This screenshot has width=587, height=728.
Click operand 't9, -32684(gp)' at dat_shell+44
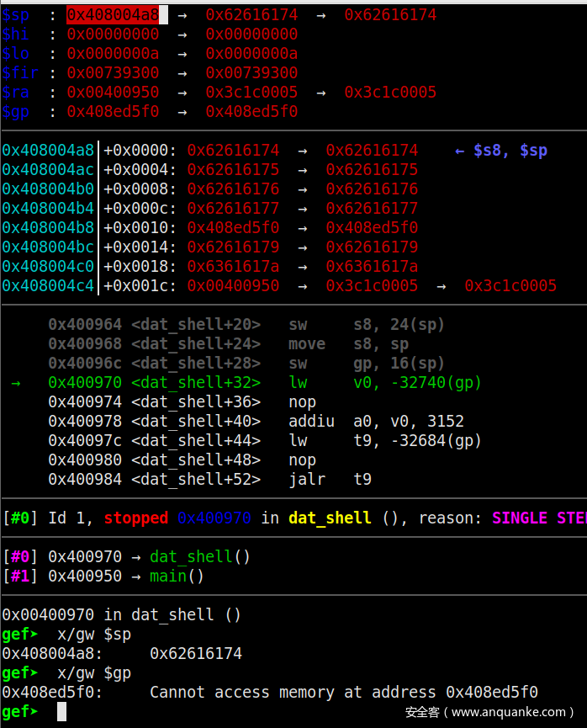pos(417,441)
